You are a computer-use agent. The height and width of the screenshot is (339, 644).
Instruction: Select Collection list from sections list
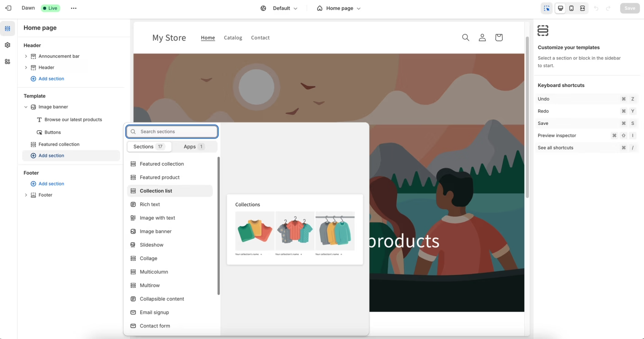156,191
